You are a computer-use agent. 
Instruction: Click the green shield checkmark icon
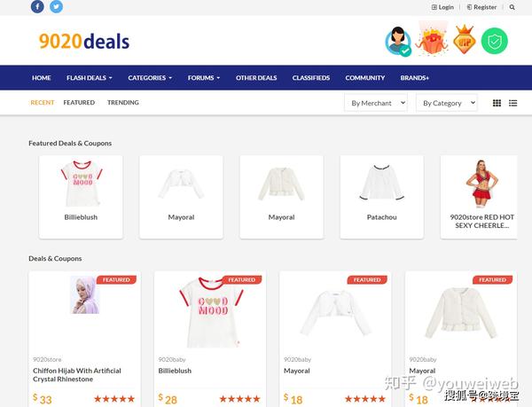[x=495, y=41]
